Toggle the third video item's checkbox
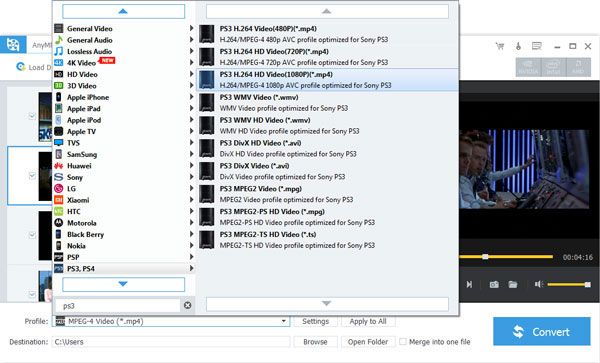600x363 pixels. coord(32,234)
